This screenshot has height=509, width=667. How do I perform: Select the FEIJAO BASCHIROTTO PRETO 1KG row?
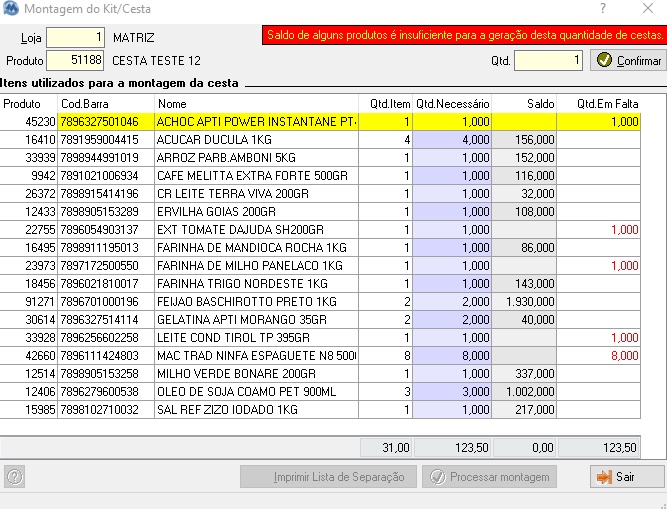320,302
